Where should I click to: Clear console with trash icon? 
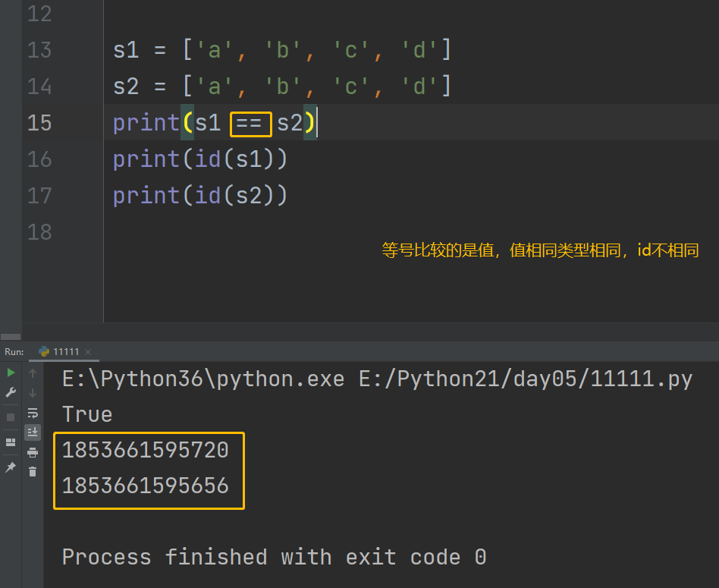pyautogui.click(x=33, y=472)
